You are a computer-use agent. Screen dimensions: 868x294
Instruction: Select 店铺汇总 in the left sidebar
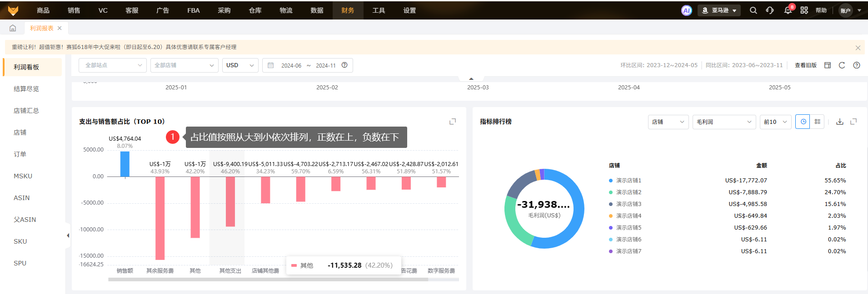coord(26,111)
